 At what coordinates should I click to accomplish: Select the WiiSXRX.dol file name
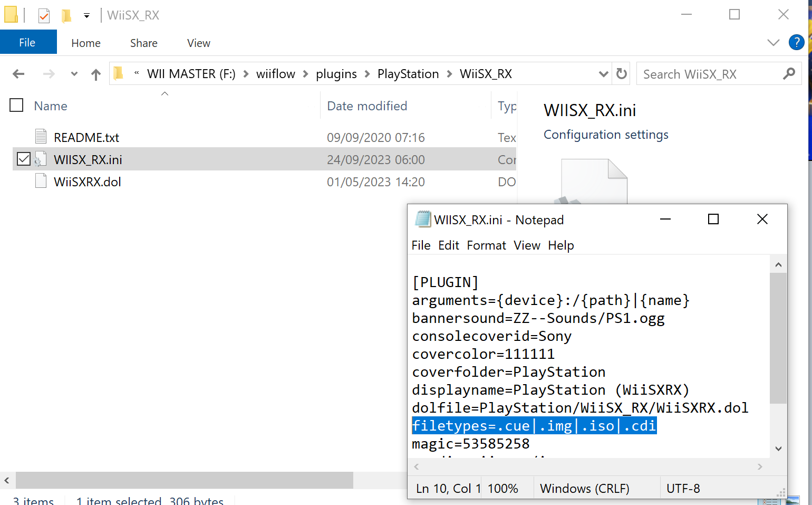click(x=88, y=182)
